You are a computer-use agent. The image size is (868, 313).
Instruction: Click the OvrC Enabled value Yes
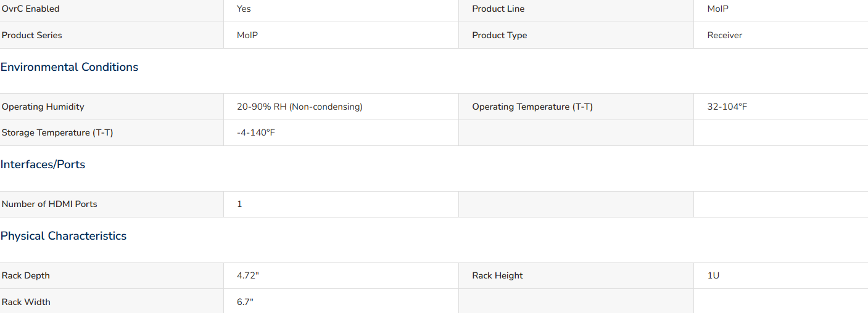click(x=244, y=9)
